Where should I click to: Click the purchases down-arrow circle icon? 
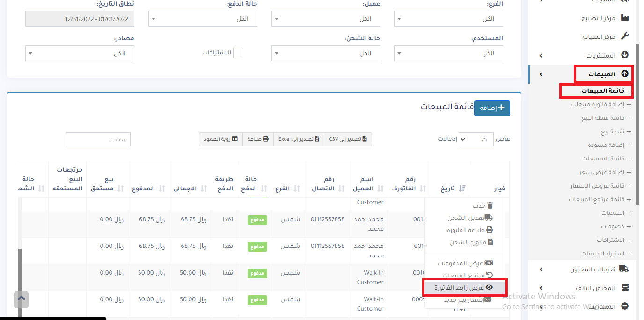624,55
